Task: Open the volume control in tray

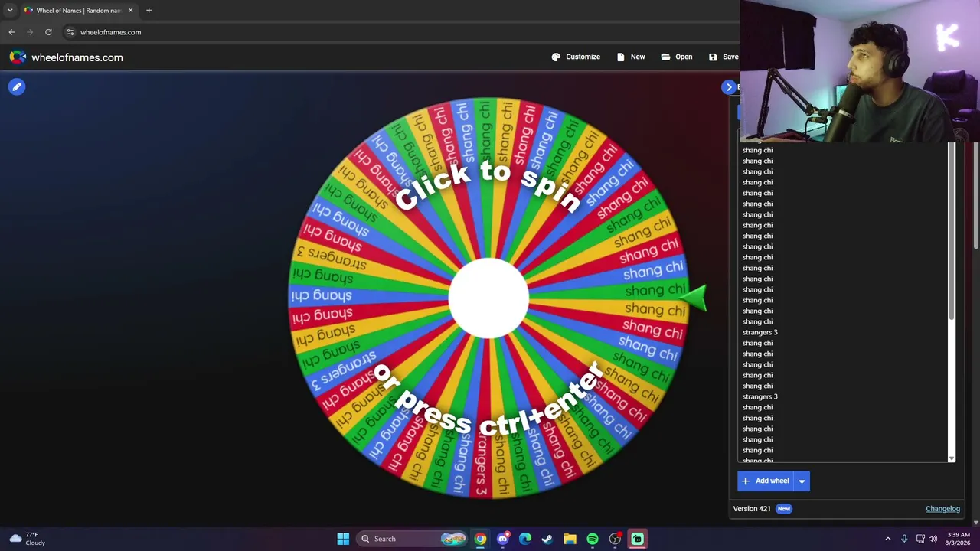Action: tap(933, 539)
